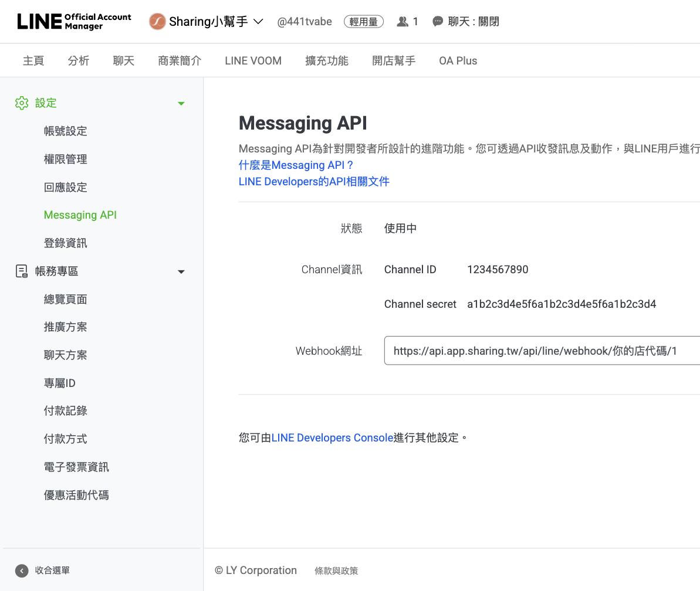The image size is (700, 591).
Task: Select 回應設定 in the sidebar
Action: [x=65, y=188]
